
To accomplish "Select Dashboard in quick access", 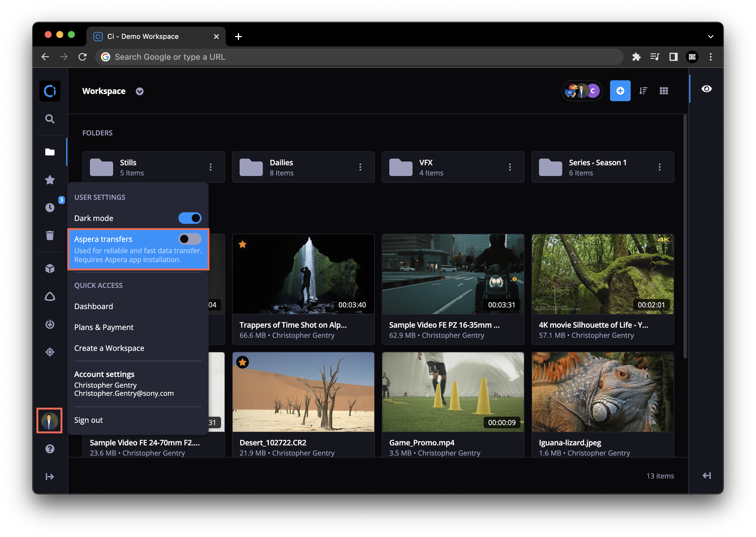I will point(94,306).
